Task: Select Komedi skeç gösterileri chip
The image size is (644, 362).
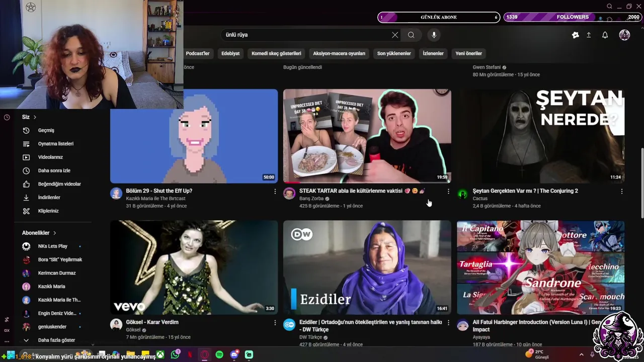Action: pyautogui.click(x=276, y=53)
